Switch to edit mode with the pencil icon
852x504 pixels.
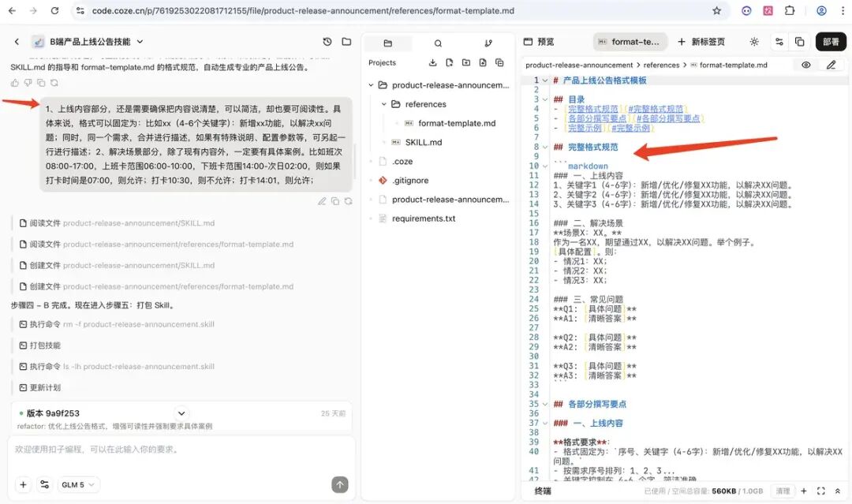click(x=831, y=65)
